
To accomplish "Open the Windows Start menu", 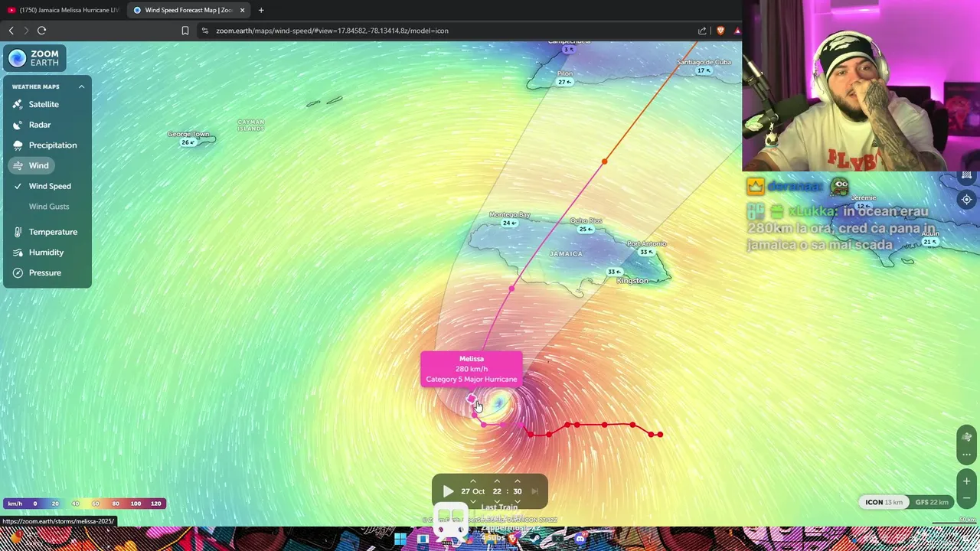I will pos(400,539).
